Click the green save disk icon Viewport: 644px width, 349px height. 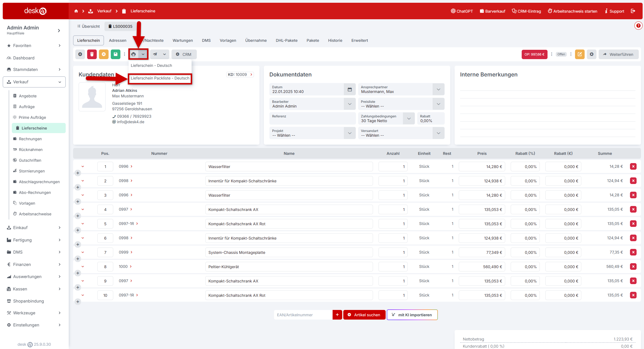[x=115, y=54]
